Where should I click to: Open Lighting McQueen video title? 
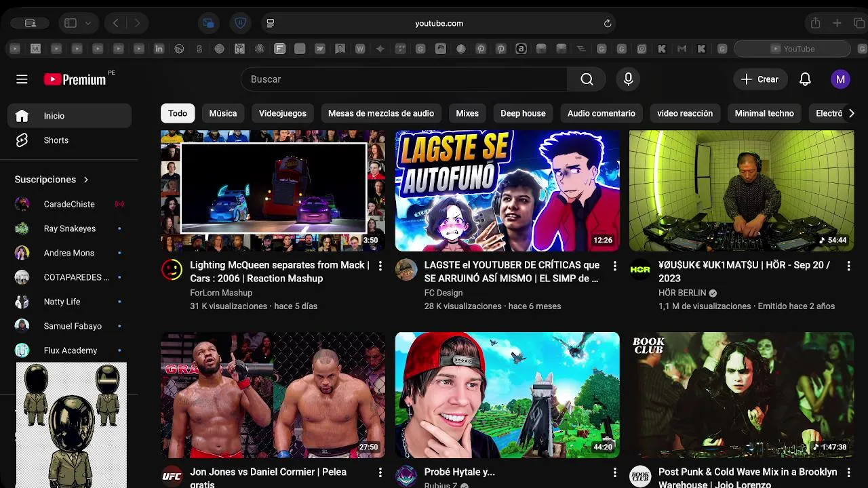[279, 272]
